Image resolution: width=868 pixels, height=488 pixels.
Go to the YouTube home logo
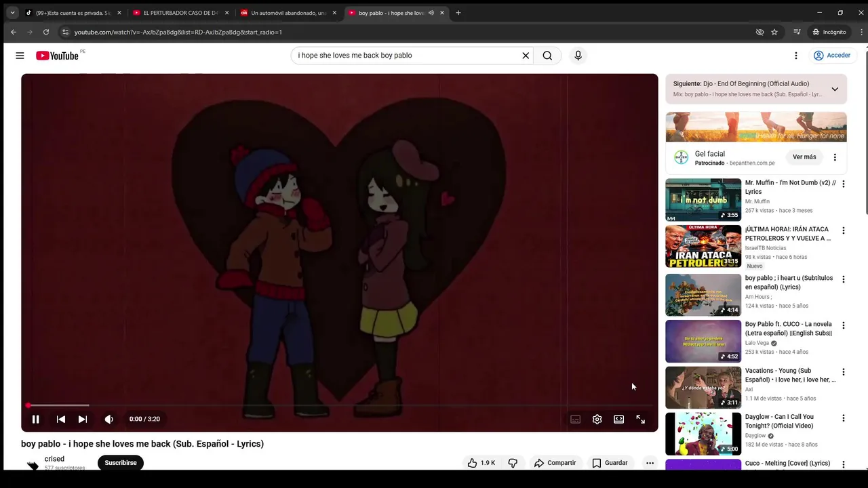point(58,56)
